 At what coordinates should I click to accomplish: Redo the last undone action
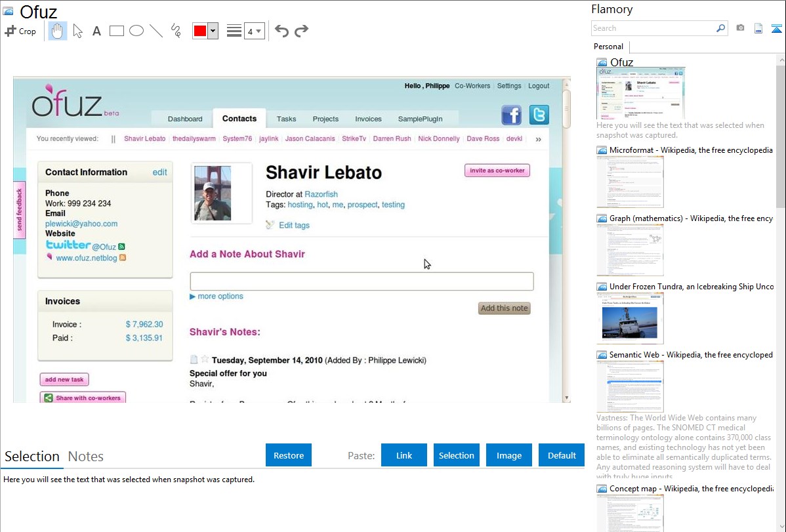(x=301, y=31)
